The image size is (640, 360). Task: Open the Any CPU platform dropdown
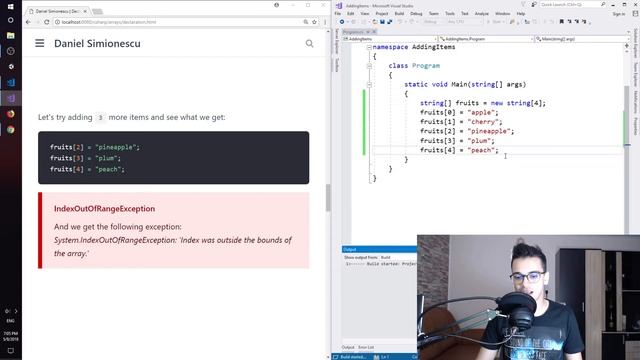(464, 22)
